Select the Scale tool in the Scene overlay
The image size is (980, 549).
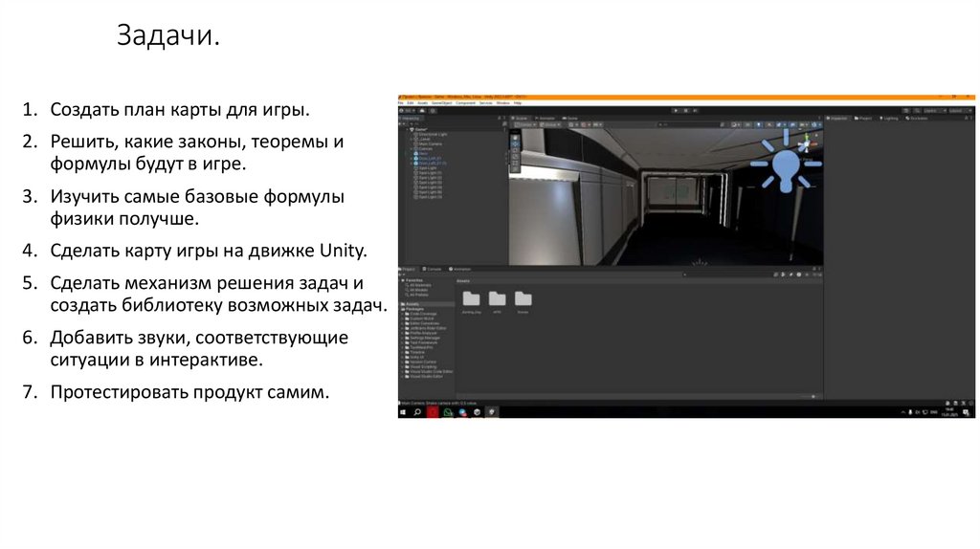516,157
